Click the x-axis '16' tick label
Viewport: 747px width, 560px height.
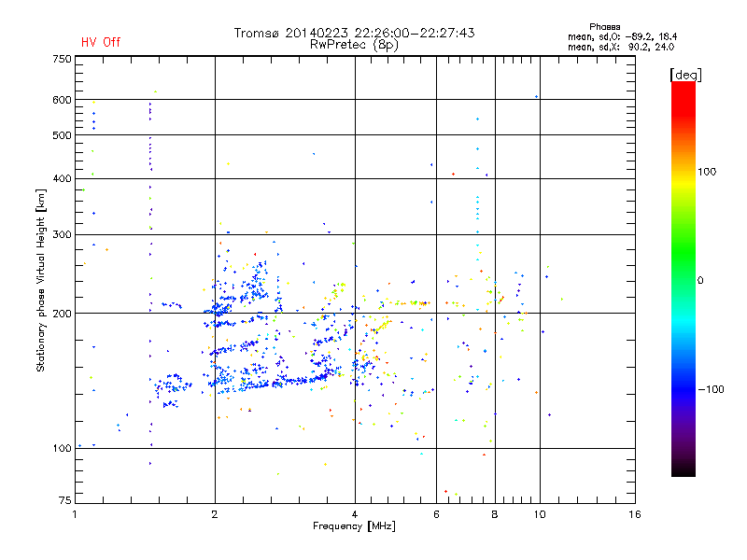(635, 514)
